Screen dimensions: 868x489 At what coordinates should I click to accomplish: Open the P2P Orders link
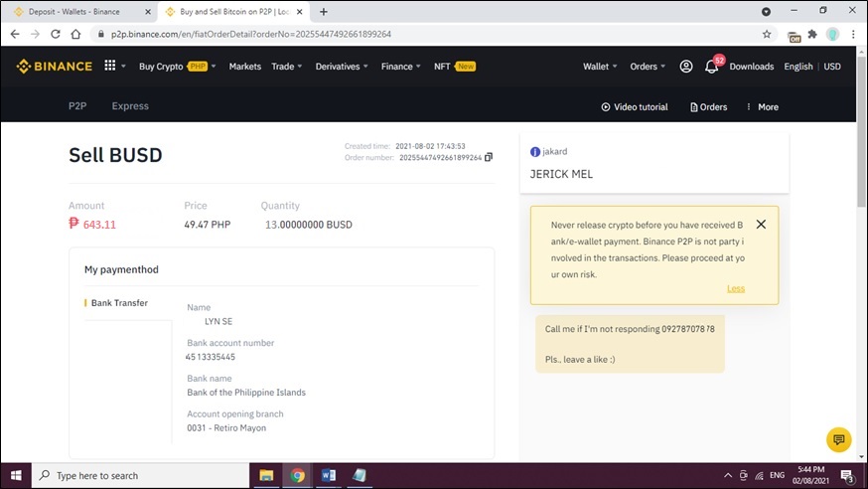pos(708,107)
